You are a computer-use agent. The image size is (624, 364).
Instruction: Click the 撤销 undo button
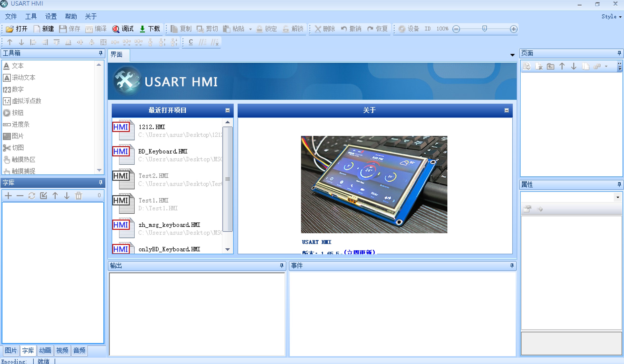[351, 29]
